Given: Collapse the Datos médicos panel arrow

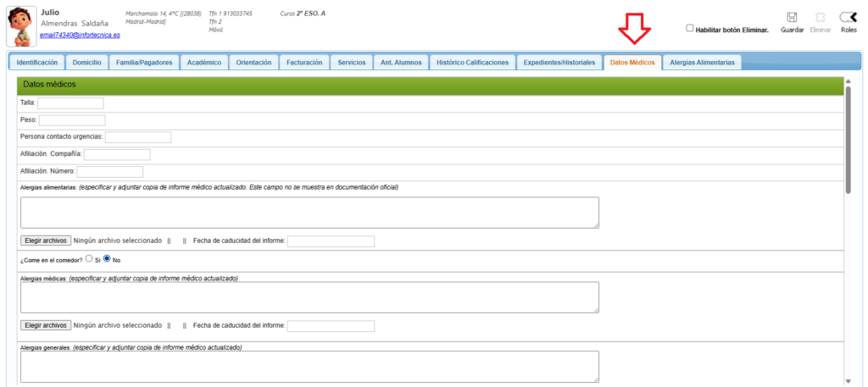Looking at the screenshot, I should pos(847,83).
